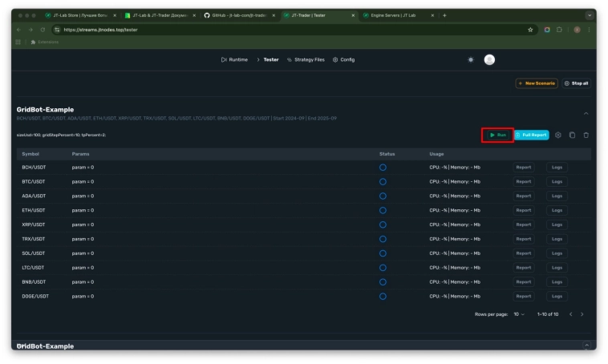Click the copy scenario icon

[x=572, y=135]
